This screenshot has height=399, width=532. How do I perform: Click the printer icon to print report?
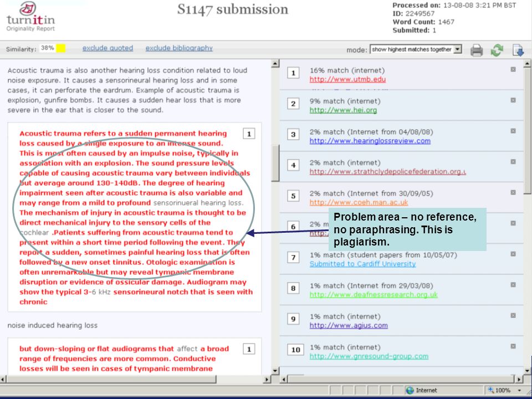(x=477, y=50)
